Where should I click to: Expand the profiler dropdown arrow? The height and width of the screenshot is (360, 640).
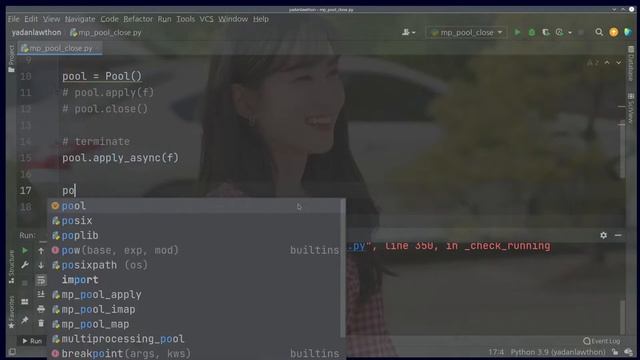click(570, 32)
